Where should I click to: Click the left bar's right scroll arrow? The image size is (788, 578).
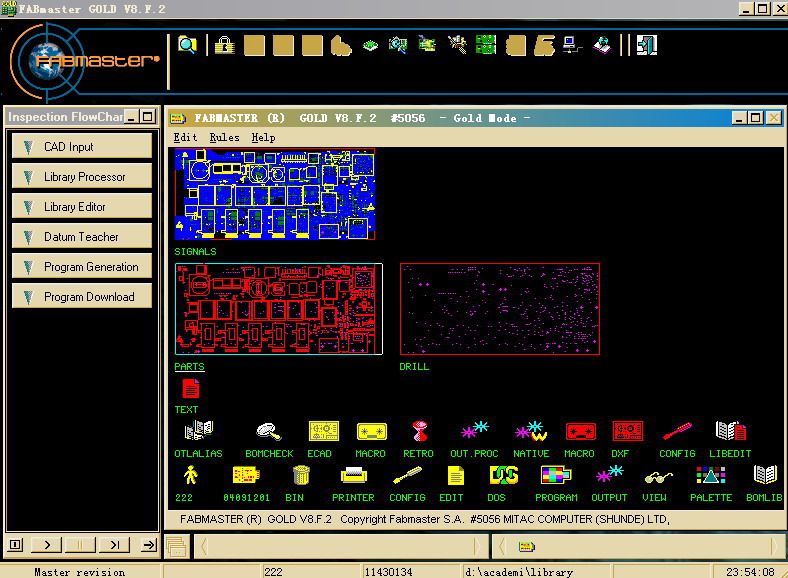click(477, 546)
